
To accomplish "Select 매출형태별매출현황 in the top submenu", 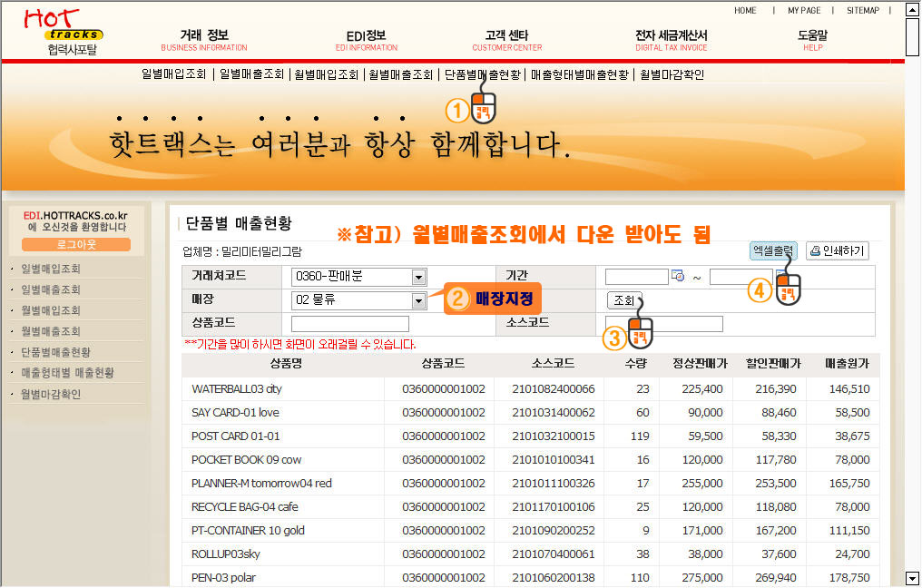I will (x=580, y=74).
